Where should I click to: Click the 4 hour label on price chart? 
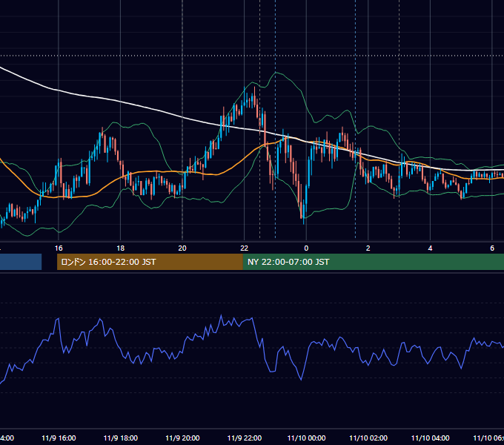point(430,248)
